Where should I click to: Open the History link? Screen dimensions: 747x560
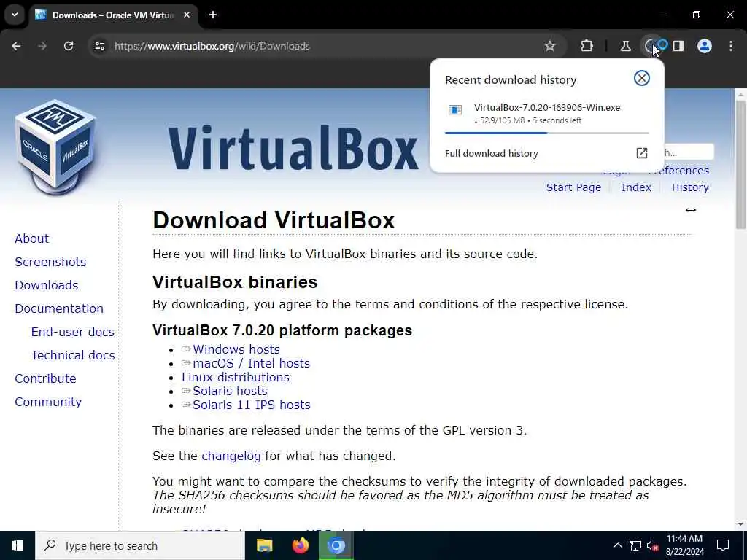tap(690, 187)
